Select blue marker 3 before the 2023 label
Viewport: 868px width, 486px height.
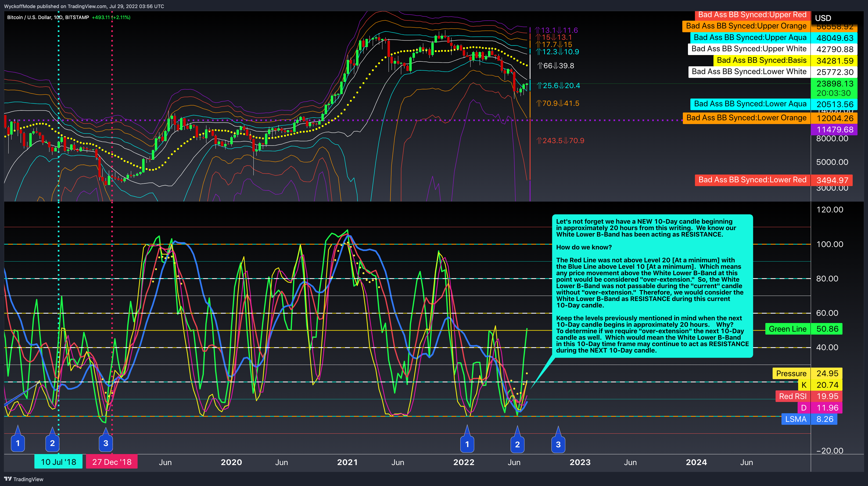tap(558, 444)
